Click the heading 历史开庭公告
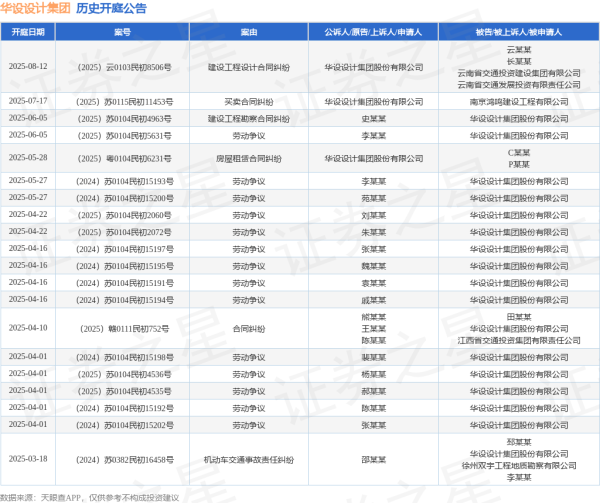 (111, 8)
